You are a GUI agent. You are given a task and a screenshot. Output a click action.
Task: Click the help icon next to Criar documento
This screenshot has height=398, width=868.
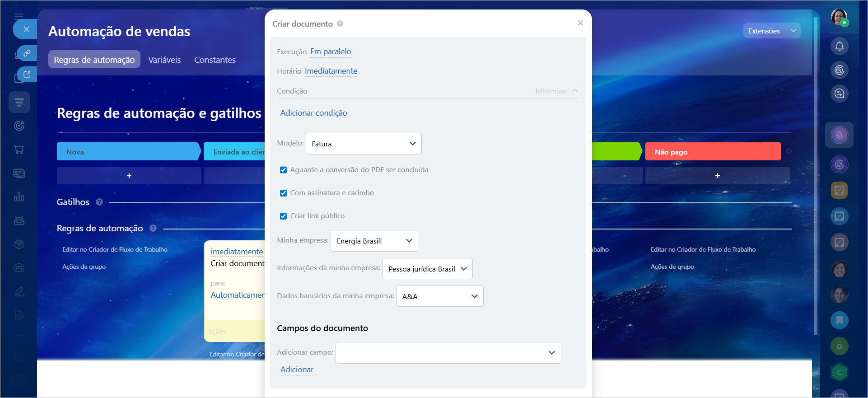[340, 23]
